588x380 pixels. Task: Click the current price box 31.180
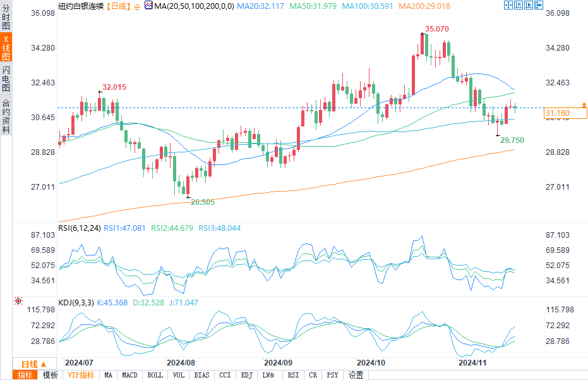pyautogui.click(x=565, y=113)
